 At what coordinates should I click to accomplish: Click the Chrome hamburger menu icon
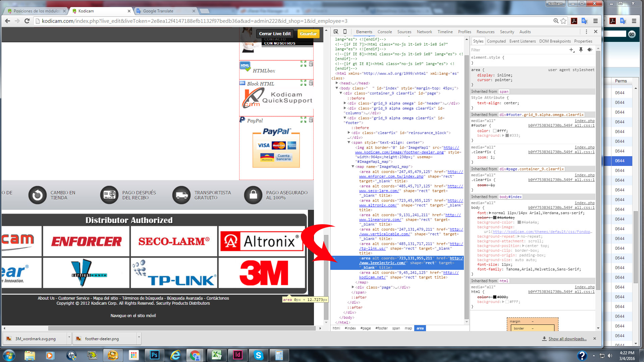point(595,21)
